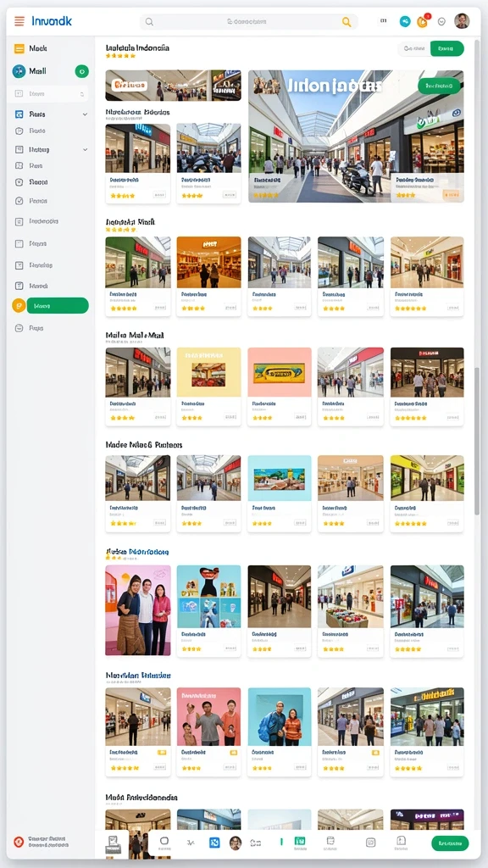Select the checkmark circle icon in sidebar
The height and width of the screenshot is (868, 488).
tap(19, 201)
